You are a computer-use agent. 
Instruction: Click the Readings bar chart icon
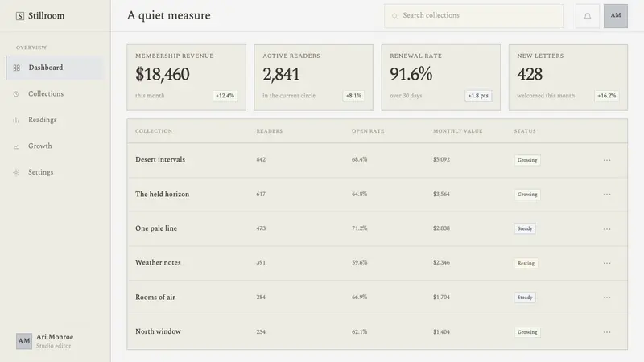[16, 120]
